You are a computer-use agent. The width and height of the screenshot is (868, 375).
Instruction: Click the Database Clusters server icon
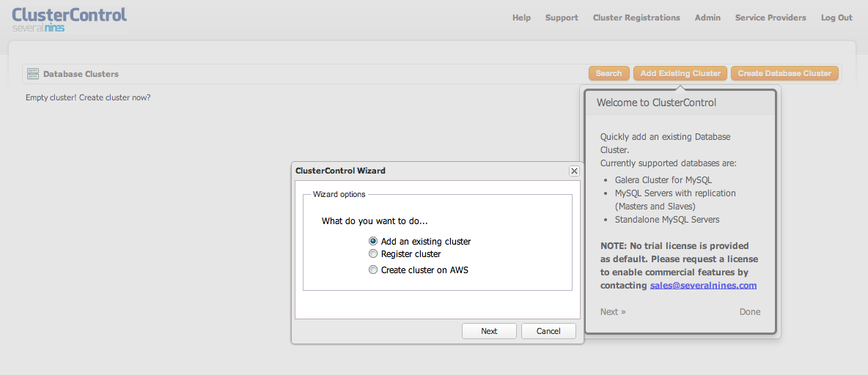(x=32, y=74)
